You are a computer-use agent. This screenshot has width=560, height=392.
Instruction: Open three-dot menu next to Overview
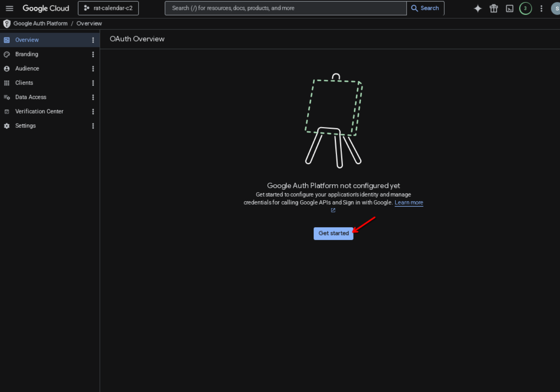tap(93, 40)
